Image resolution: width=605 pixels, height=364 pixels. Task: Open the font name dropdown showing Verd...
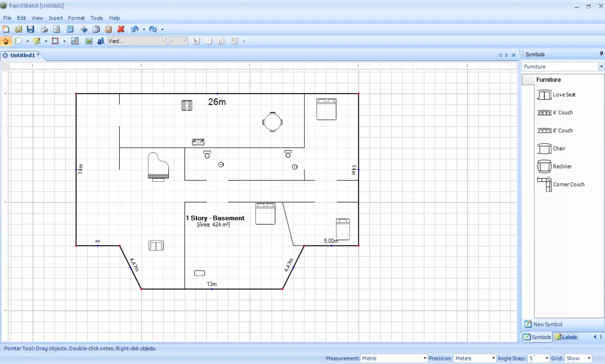[137, 41]
